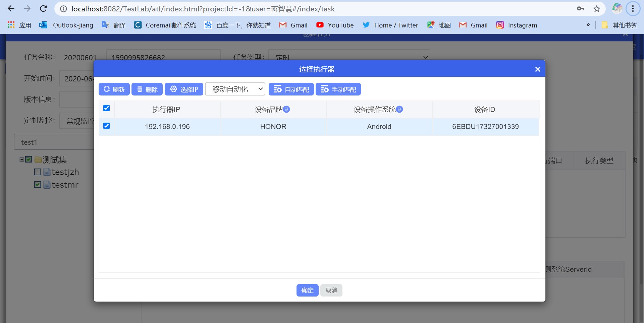Click the 删除 trash icon button
The image size is (644, 323).
(140, 89)
